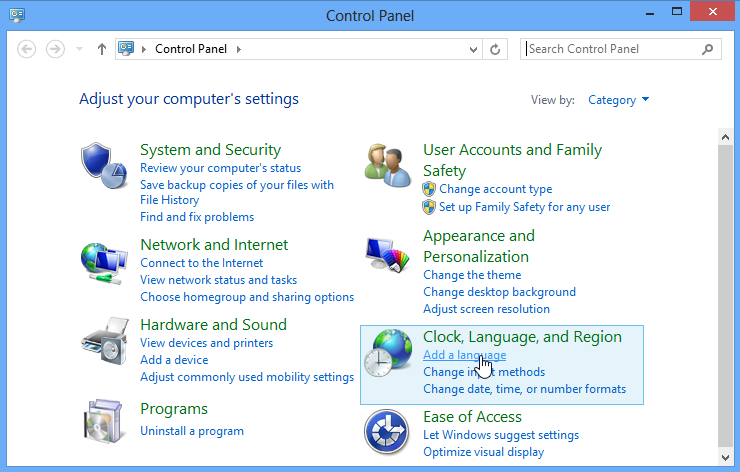
Task: Open the Clock, Language, and Region globe icon
Action: [x=387, y=353]
